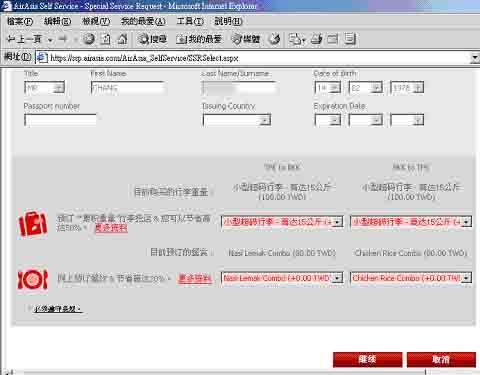This screenshot has height=375, width=480.
Task: Open the Expiration Date day dropdown
Action: (328, 120)
